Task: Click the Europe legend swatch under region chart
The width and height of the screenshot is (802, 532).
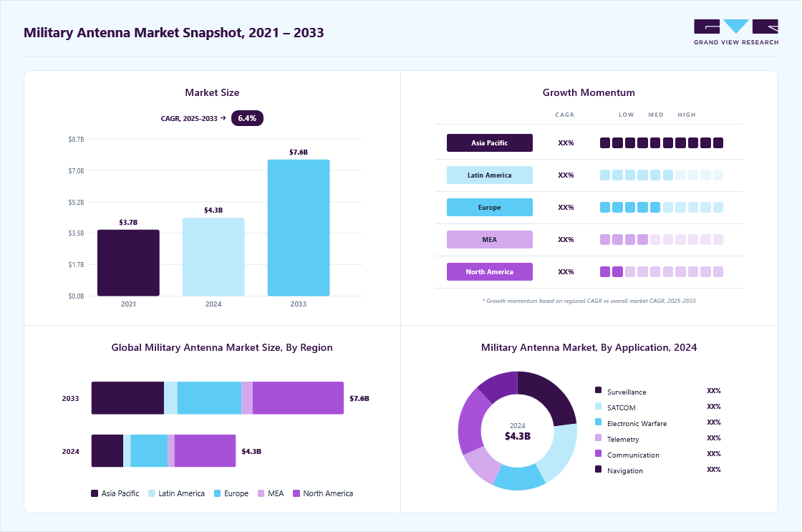Action: pyautogui.click(x=218, y=493)
